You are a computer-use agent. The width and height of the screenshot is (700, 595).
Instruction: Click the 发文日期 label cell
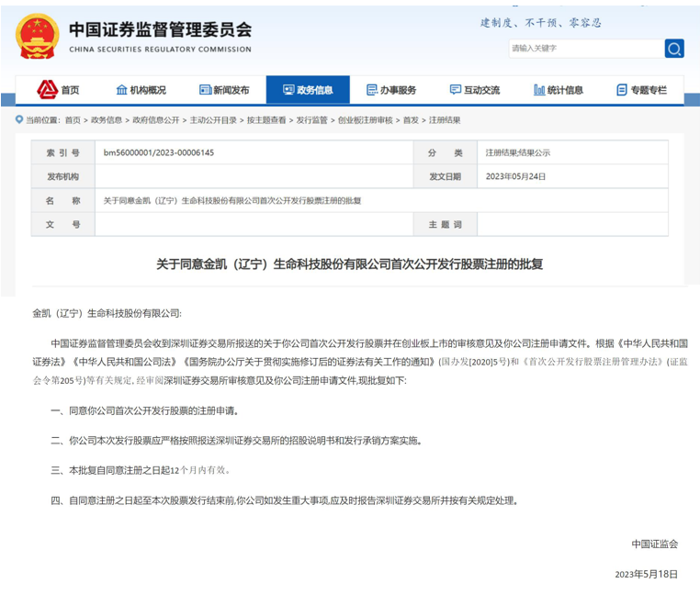[x=446, y=177]
